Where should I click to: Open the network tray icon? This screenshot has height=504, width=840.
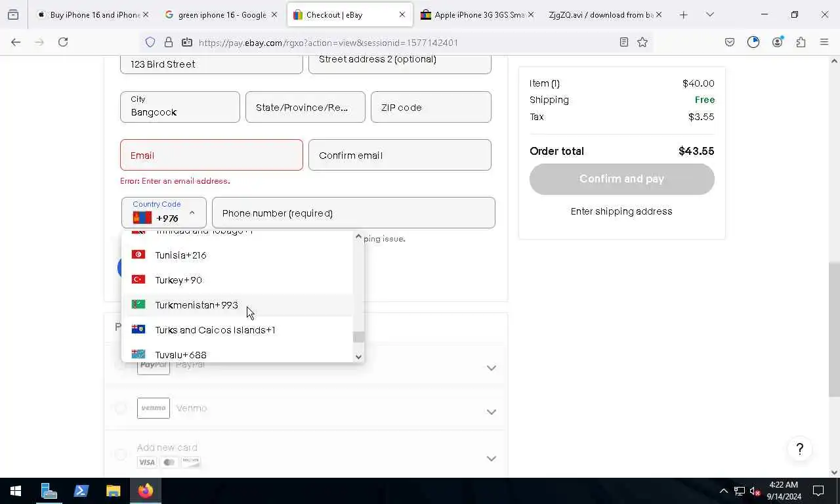click(739, 491)
